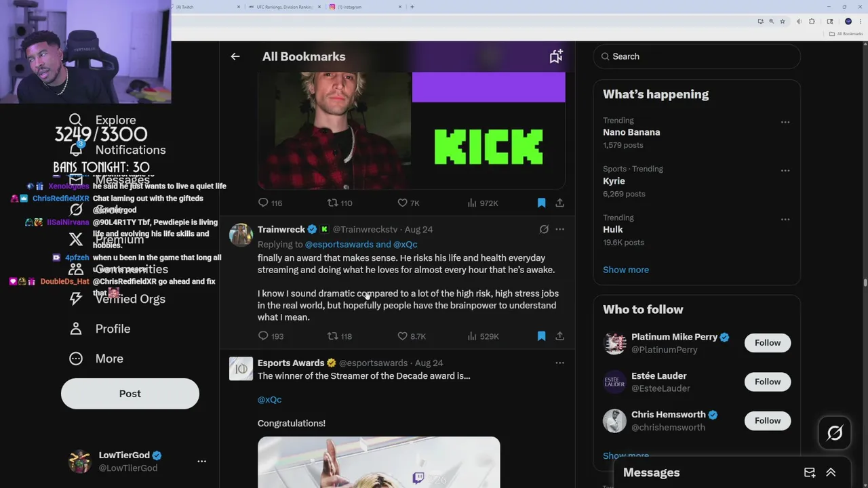Open Explore from the sidebar
Image resolution: width=868 pixels, height=488 pixels.
pyautogui.click(x=102, y=120)
